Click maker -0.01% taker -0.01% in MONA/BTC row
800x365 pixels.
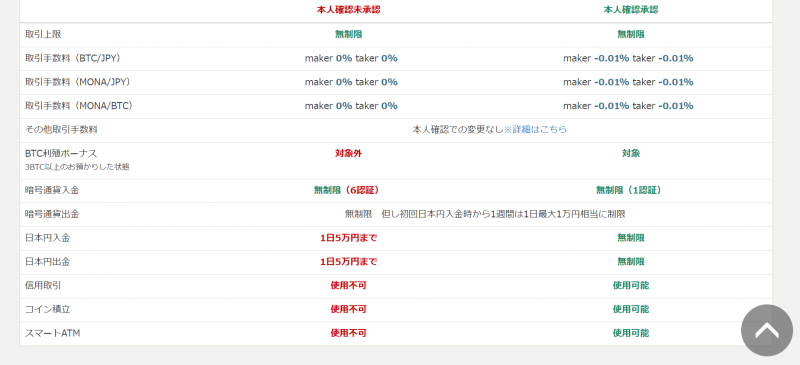click(628, 106)
